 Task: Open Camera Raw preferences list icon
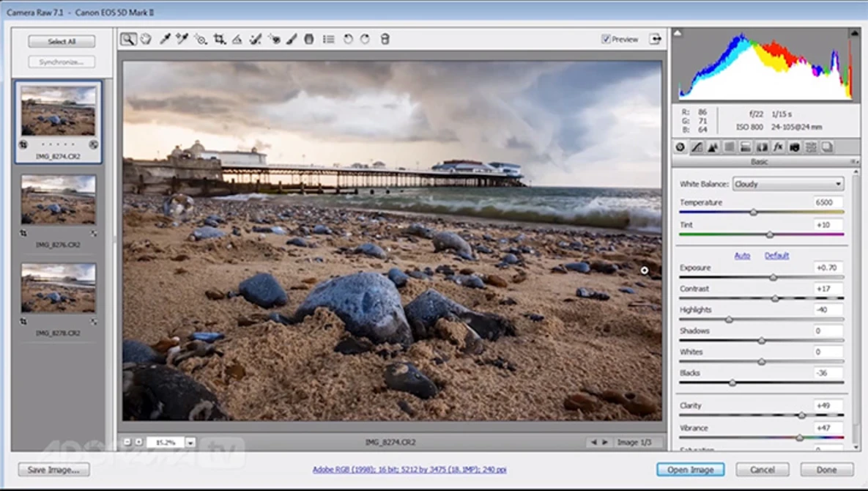[329, 40]
